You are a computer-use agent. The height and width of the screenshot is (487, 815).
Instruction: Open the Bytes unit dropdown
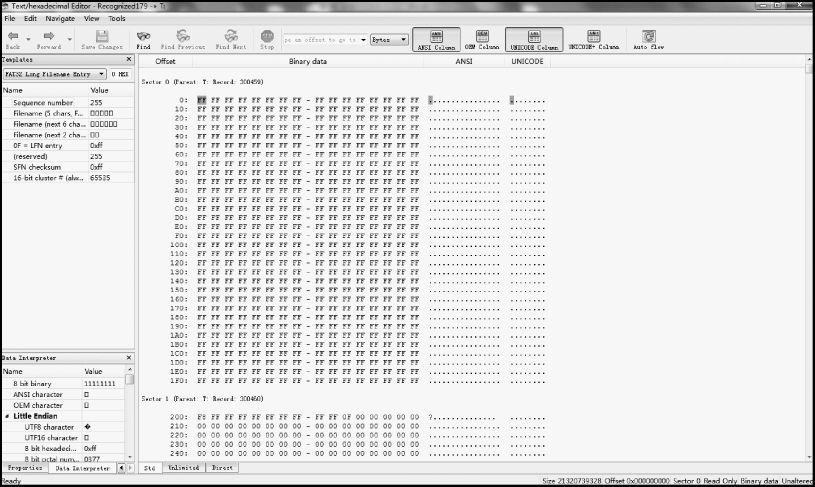point(389,40)
